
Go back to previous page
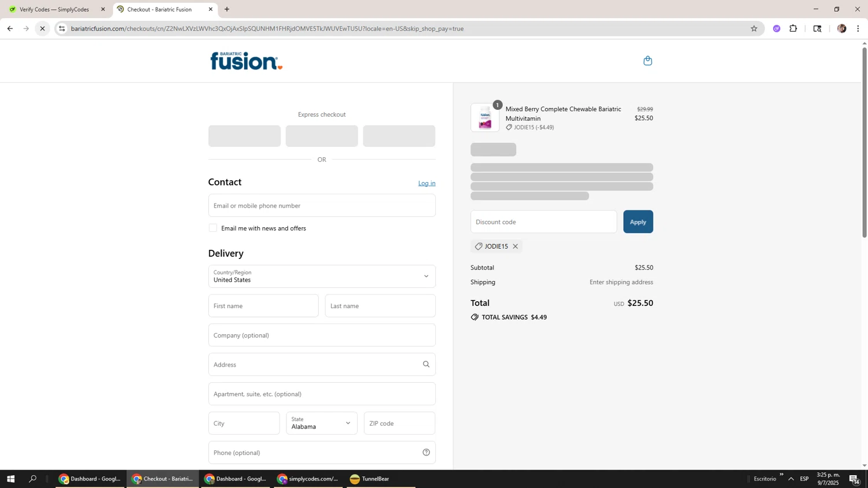(x=10, y=28)
